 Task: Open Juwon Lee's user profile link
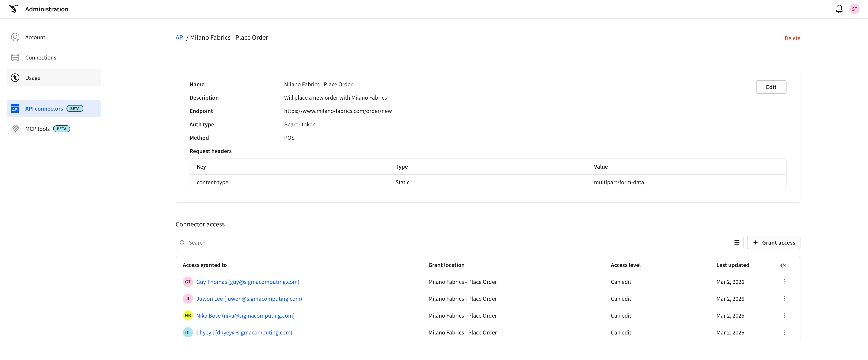pyautogui.click(x=249, y=299)
